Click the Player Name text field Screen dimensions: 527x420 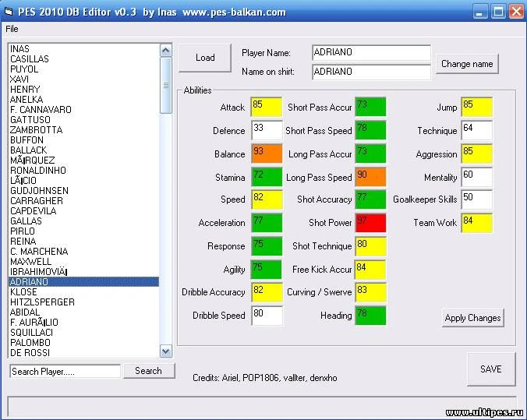[371, 52]
